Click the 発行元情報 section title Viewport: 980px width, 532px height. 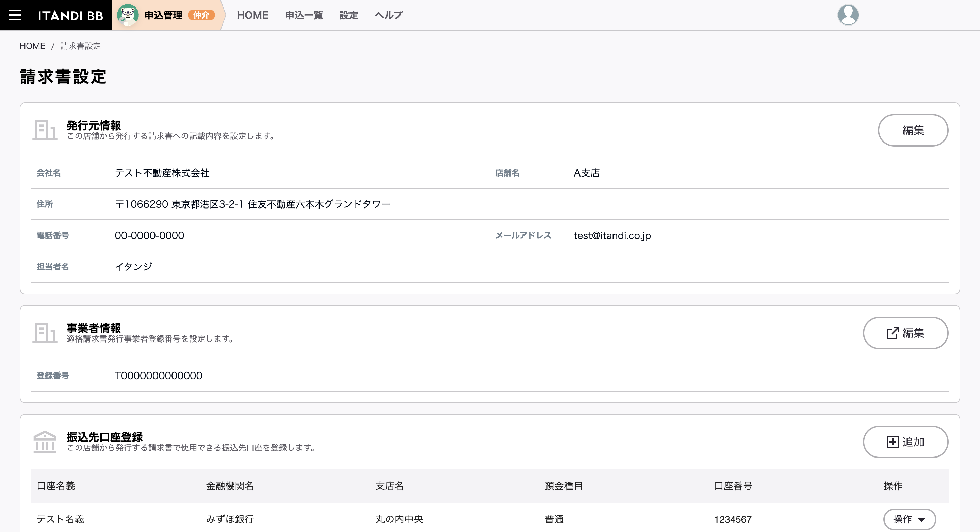(94, 125)
